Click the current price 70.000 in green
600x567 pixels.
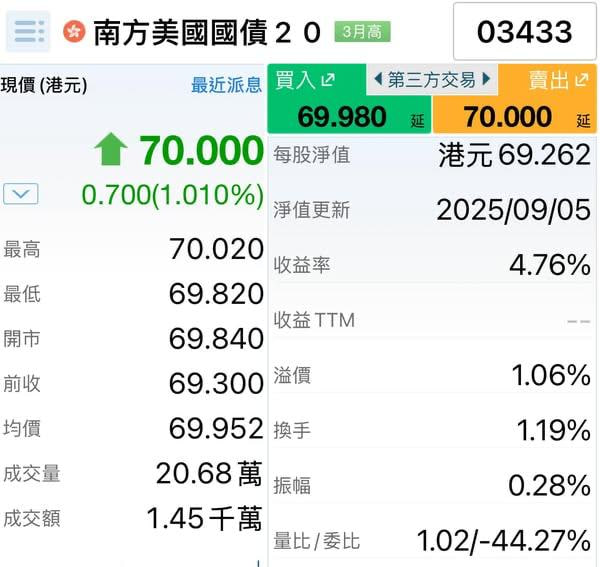(202, 150)
